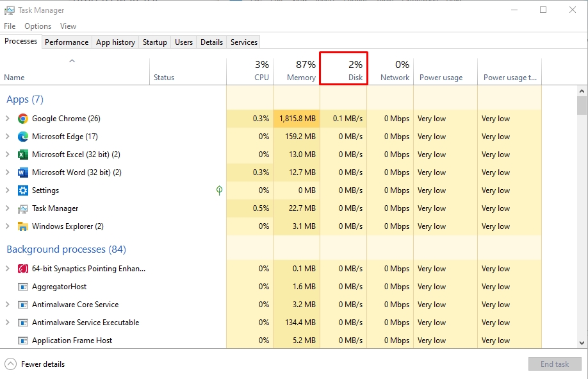Open the File menu
The width and height of the screenshot is (588, 379).
(x=10, y=26)
